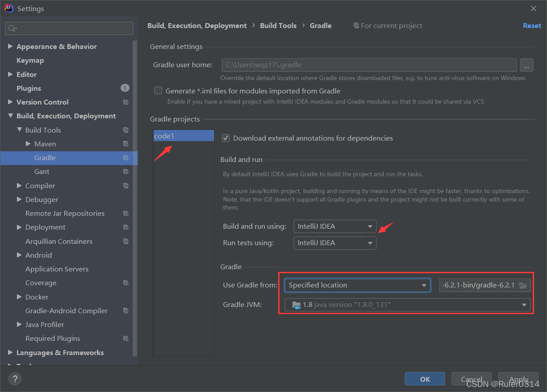Screen dimensions: 547x392
Task: Click the For current project icon
Action: click(x=356, y=26)
